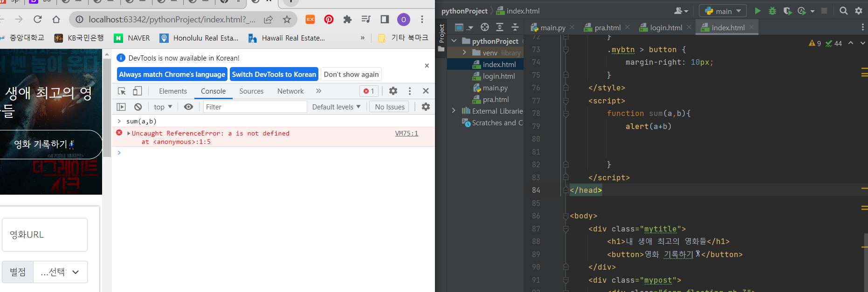Open the main run configuration dropdown

point(723,11)
